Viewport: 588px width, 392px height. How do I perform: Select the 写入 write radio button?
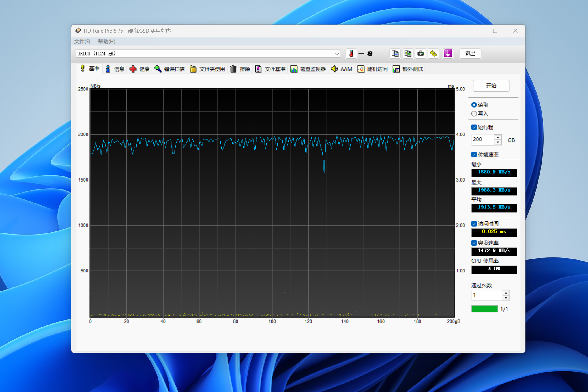click(x=474, y=114)
